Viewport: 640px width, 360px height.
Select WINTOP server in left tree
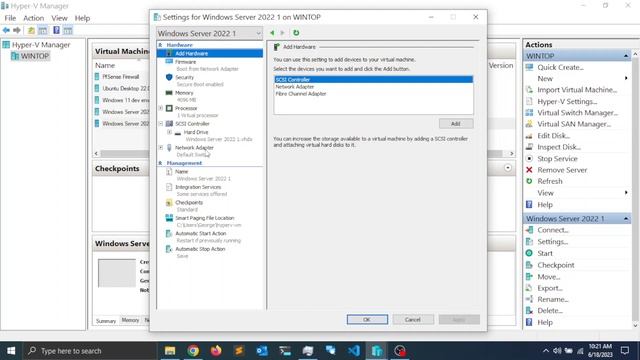click(x=35, y=56)
